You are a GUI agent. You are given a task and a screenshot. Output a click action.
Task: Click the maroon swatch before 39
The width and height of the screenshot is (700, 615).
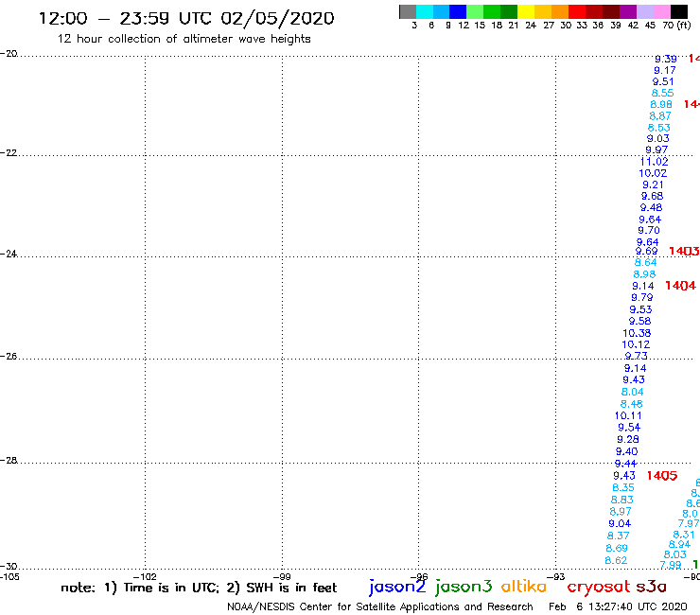coord(611,12)
